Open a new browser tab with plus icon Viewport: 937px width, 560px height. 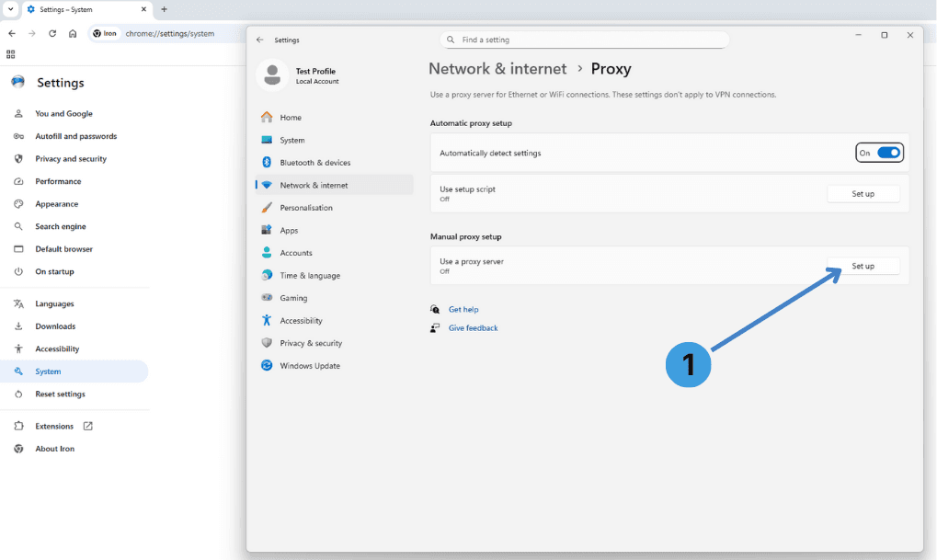point(164,9)
